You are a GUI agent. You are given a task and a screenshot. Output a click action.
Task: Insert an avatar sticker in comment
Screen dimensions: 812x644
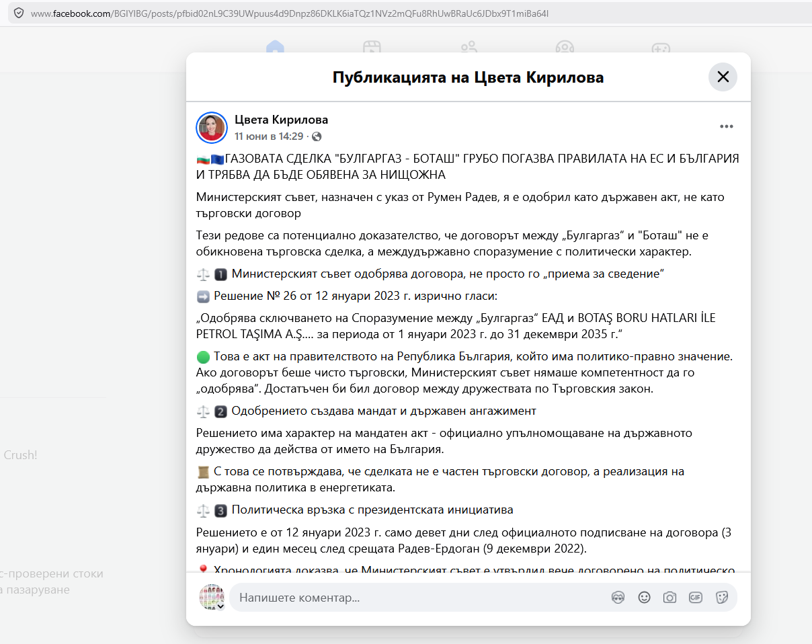pos(618,598)
